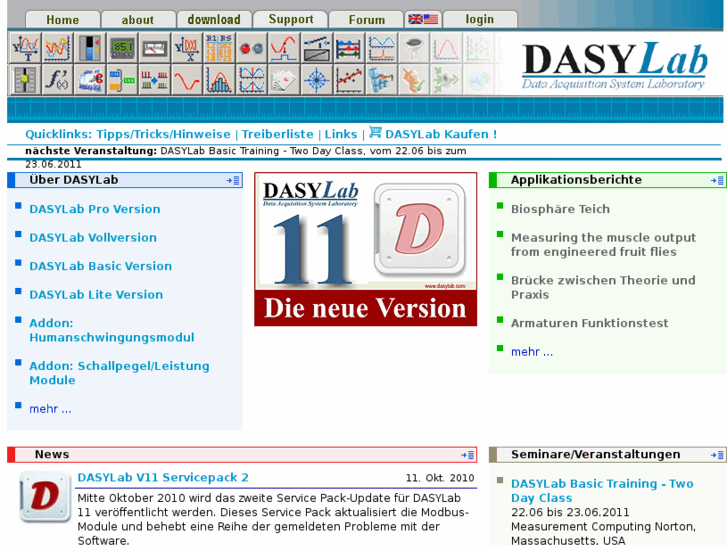Open the DASYLab Vollversion link
The height and width of the screenshot is (545, 727).
[x=93, y=237]
